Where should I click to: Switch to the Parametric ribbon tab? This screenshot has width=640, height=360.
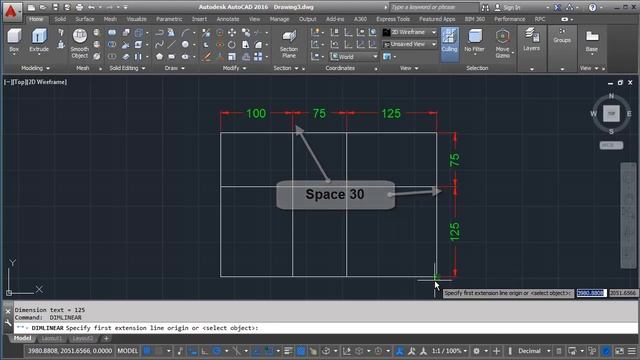[x=169, y=19]
